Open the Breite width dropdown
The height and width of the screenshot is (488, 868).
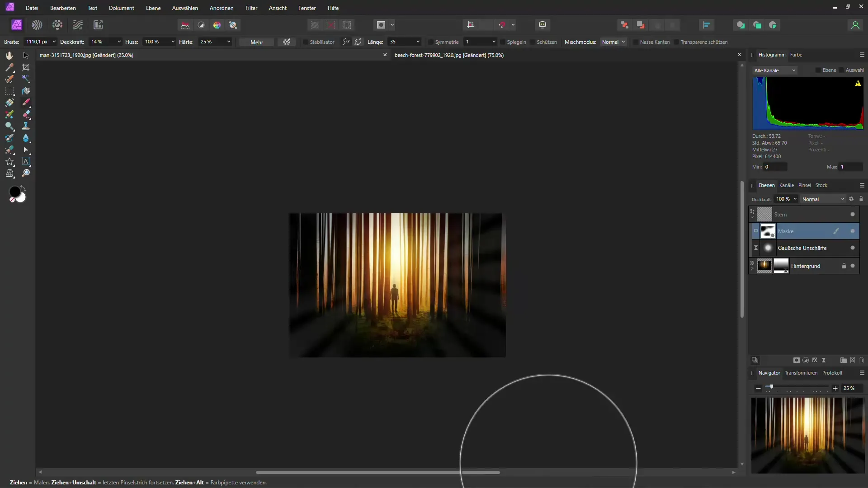point(54,42)
